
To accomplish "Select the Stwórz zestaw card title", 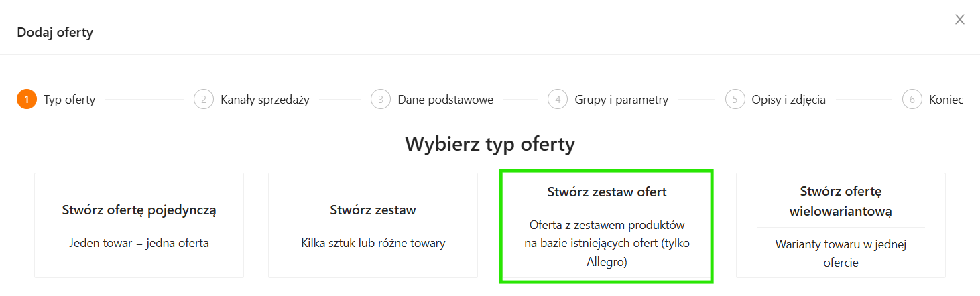I will 373,210.
